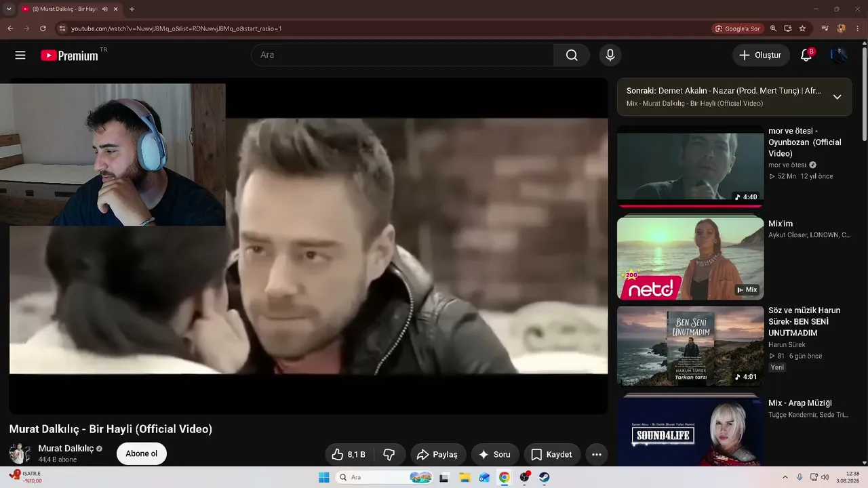This screenshot has width=868, height=488.
Task: Share the video via Paylaş
Action: tap(437, 455)
